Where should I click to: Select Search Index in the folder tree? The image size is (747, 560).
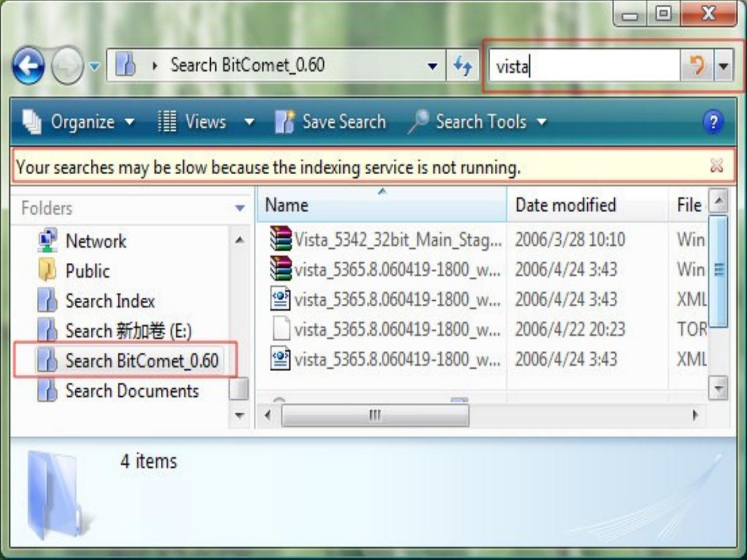[110, 301]
